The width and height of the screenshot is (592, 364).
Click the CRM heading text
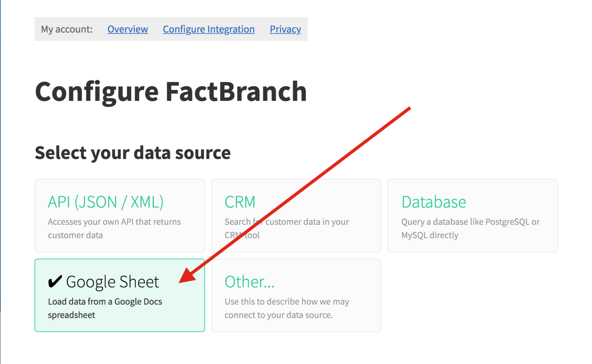[240, 202]
